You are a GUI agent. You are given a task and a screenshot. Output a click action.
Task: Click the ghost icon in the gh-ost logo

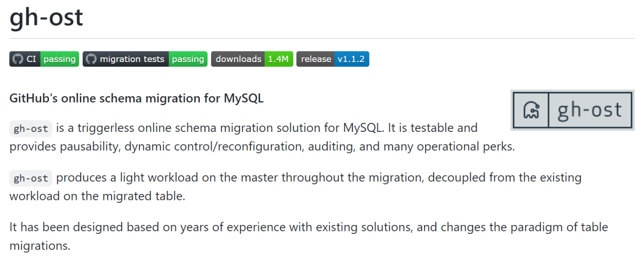tap(531, 110)
